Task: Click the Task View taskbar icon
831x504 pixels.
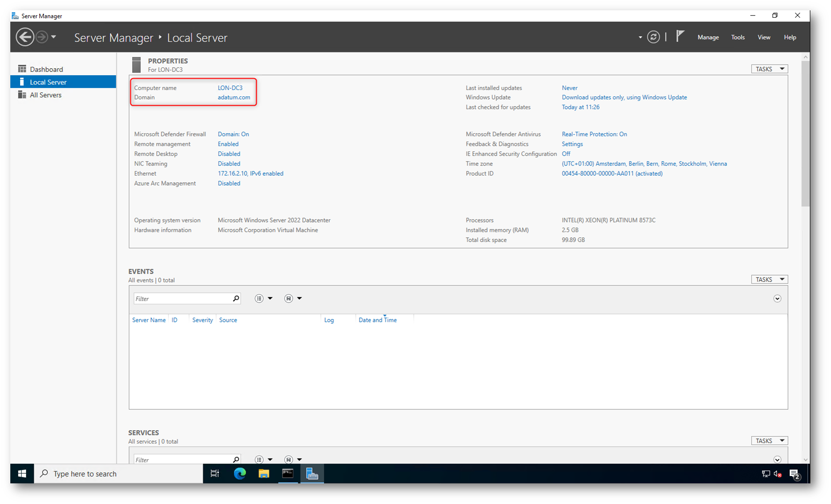Action: coord(215,474)
